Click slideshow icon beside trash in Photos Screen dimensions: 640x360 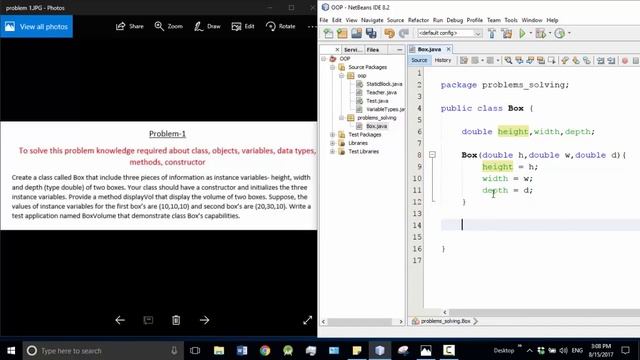(x=148, y=320)
